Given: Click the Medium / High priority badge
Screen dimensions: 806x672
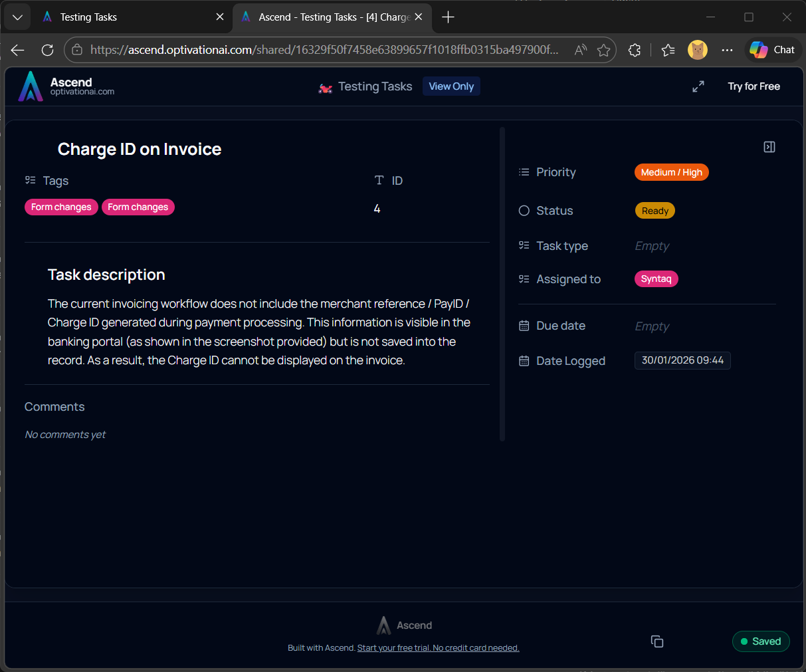Looking at the screenshot, I should click(x=671, y=172).
